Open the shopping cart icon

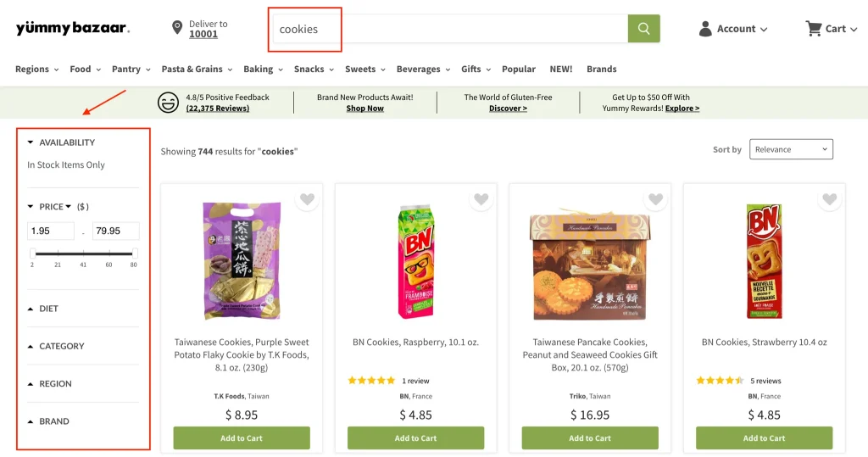(814, 29)
